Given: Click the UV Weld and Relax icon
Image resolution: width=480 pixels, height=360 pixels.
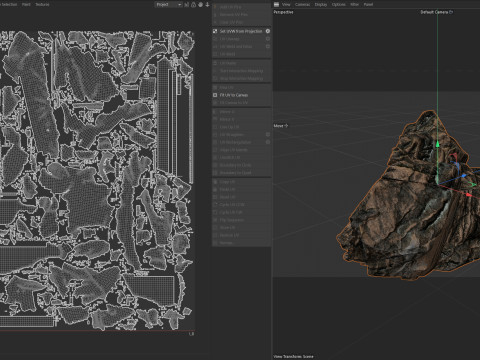Looking at the screenshot, I should (215, 47).
